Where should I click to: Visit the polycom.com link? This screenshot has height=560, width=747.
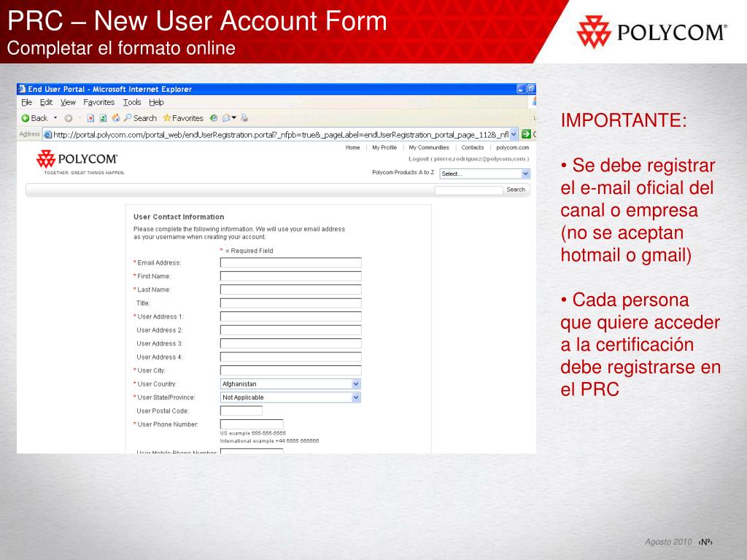513,147
